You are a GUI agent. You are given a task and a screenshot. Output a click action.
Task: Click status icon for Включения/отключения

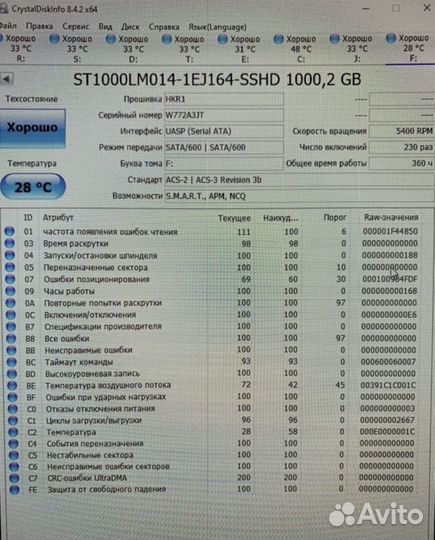11,315
